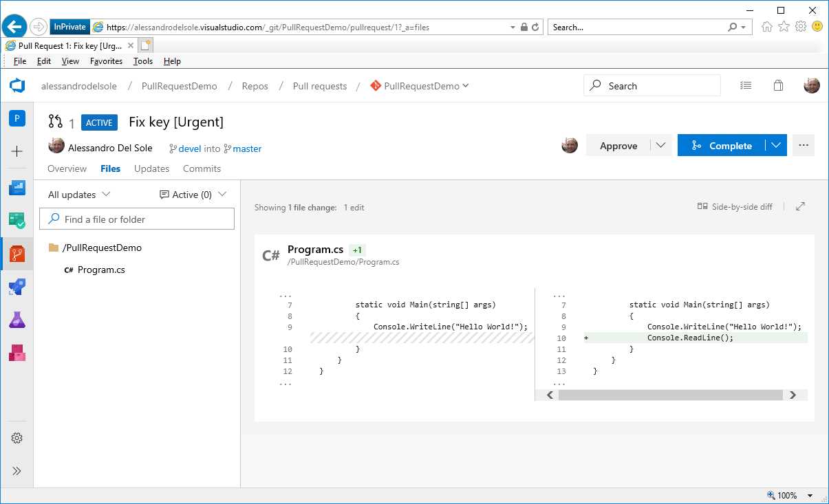This screenshot has width=829, height=504.
Task: Switch to the Commits tab
Action: (x=201, y=168)
